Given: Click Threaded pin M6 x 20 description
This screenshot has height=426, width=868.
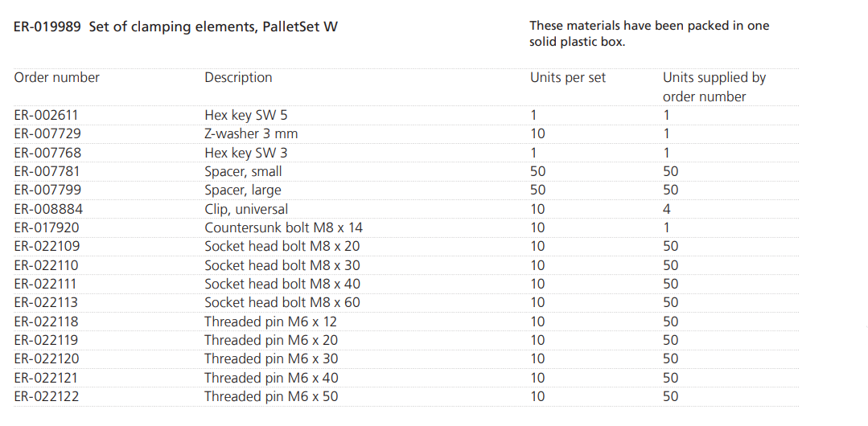Looking at the screenshot, I should point(271,340).
